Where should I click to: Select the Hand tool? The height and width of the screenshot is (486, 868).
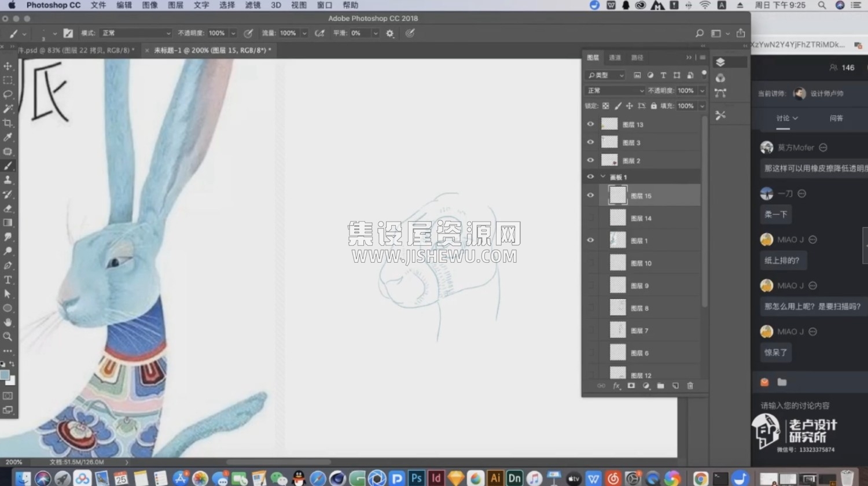click(x=8, y=322)
